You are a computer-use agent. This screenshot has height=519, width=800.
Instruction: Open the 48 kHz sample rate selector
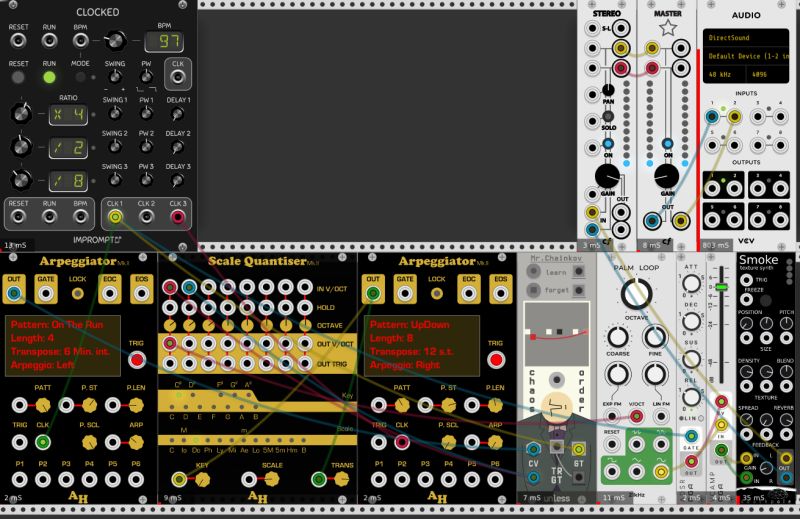pyautogui.click(x=723, y=75)
